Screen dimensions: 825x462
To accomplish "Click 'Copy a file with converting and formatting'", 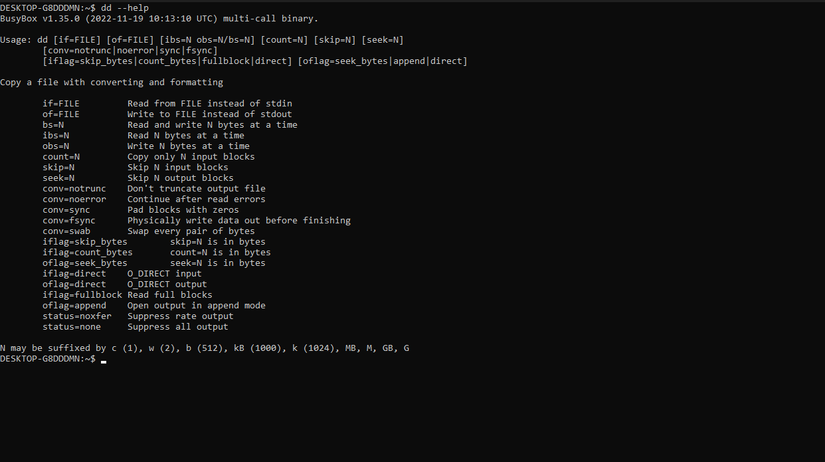I will [x=111, y=82].
